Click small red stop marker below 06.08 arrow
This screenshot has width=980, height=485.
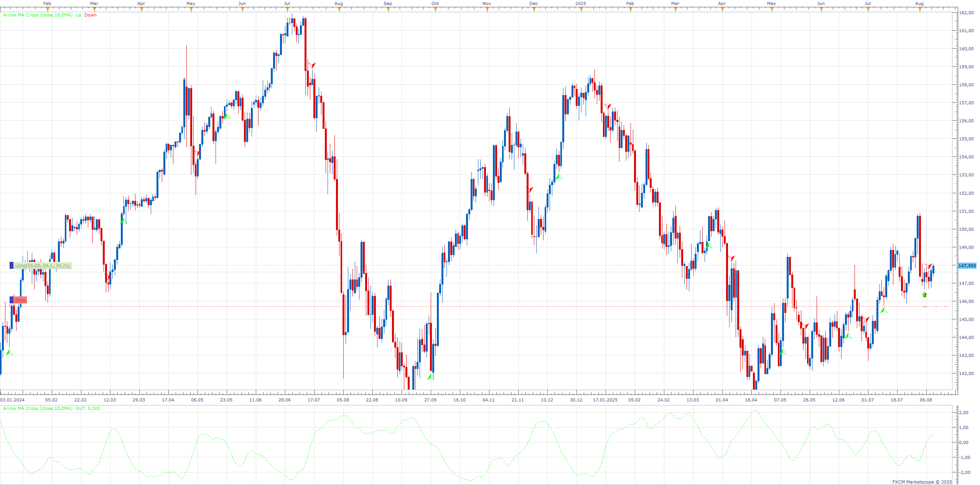click(x=924, y=306)
